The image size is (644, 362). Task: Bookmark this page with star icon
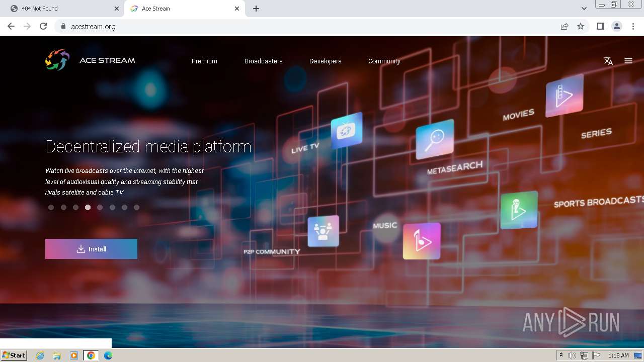coord(581,26)
